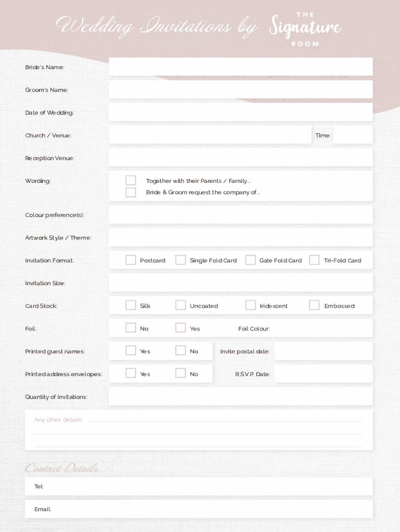The image size is (400, 532).
Task: Check the Silk card stock option
Action: [x=131, y=305]
